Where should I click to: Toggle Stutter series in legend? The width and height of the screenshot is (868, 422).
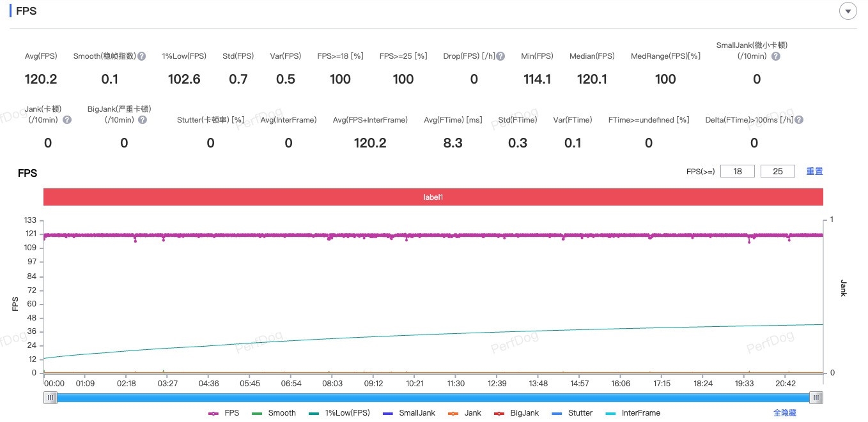pos(572,413)
